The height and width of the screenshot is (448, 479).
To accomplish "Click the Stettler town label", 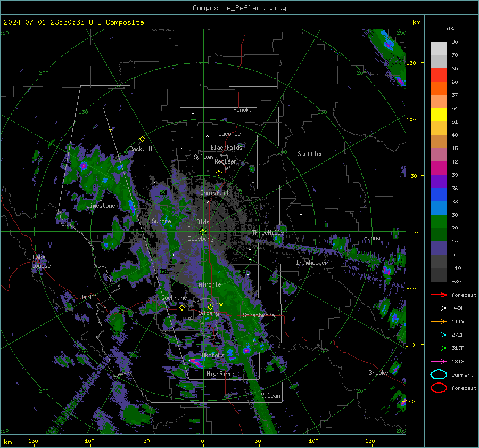I will pyautogui.click(x=310, y=154).
